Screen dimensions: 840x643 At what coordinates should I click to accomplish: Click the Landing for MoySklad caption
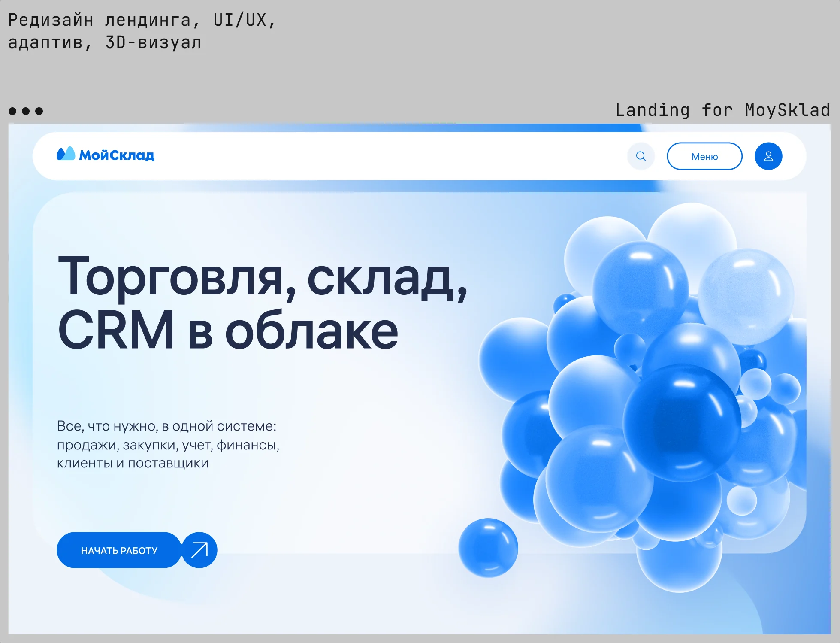(x=723, y=110)
